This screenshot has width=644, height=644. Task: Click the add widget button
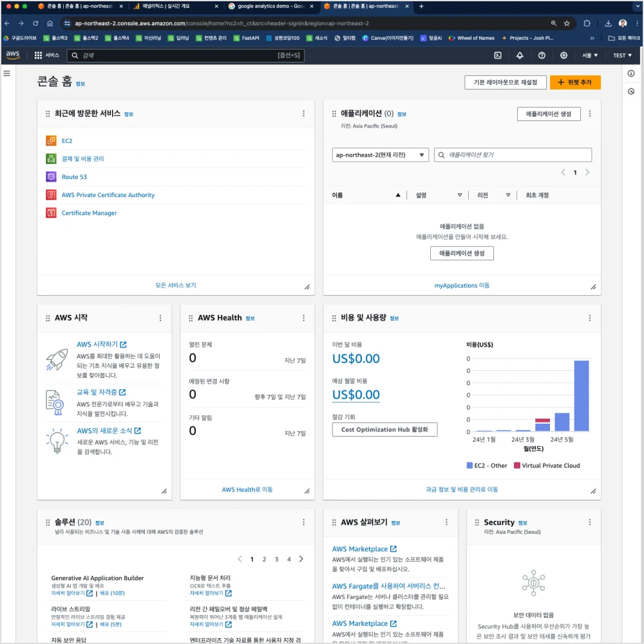click(575, 82)
